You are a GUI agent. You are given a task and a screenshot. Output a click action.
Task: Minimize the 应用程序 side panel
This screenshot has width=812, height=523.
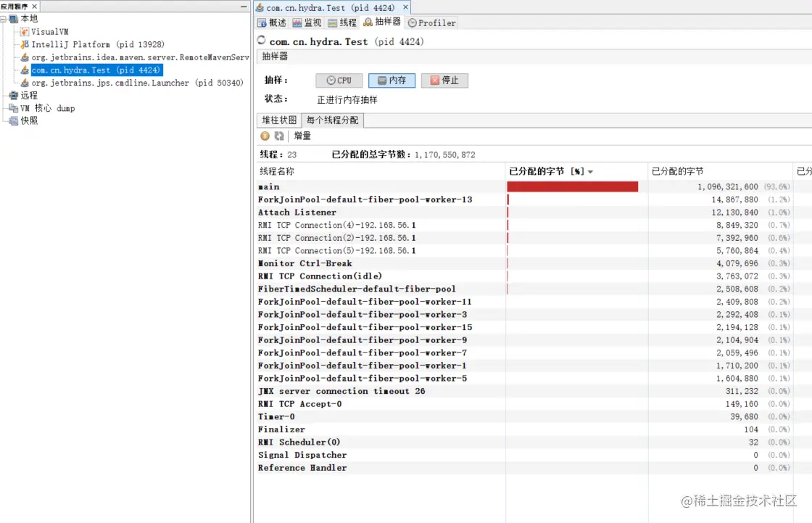244,7
